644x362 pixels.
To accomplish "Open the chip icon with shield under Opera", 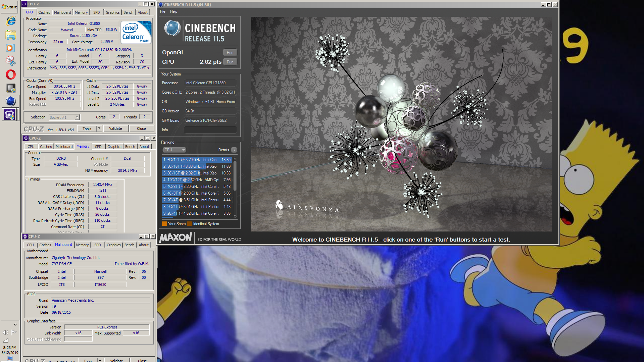I will (11, 88).
